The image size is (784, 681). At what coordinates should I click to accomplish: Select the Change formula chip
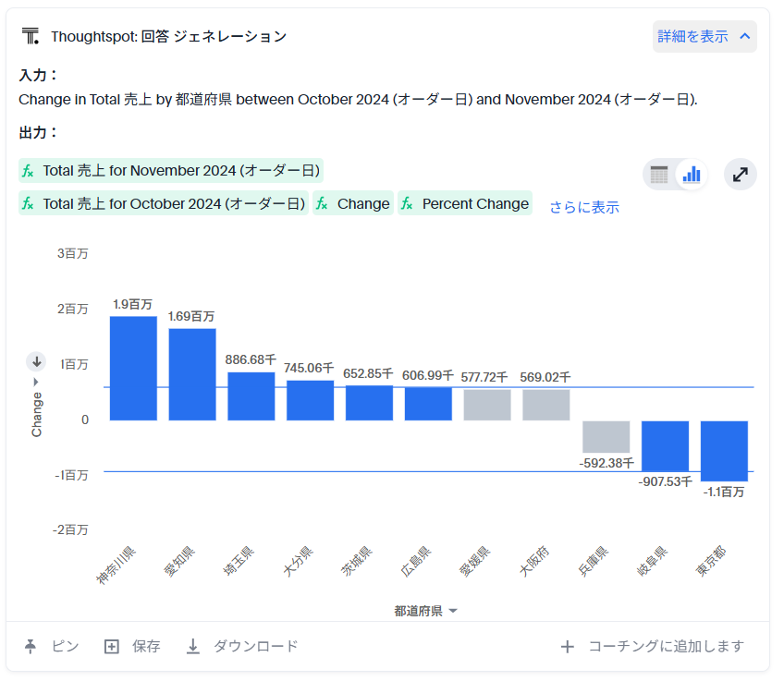(x=353, y=203)
